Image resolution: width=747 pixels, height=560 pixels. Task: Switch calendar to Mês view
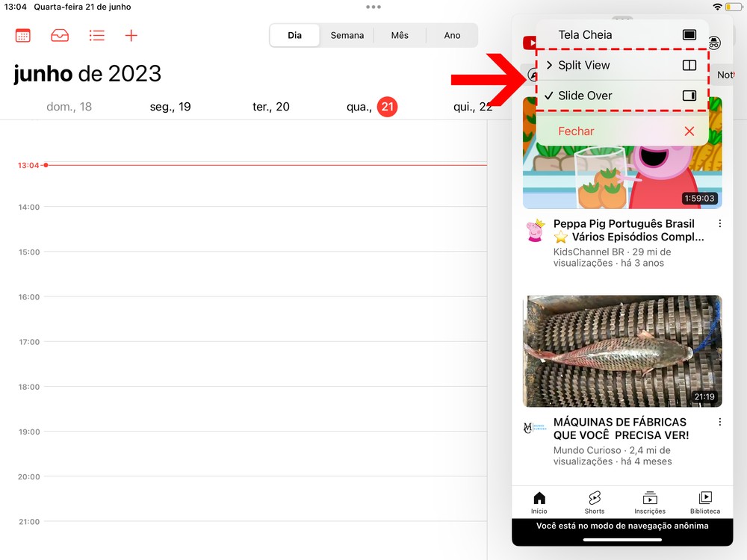tap(400, 35)
